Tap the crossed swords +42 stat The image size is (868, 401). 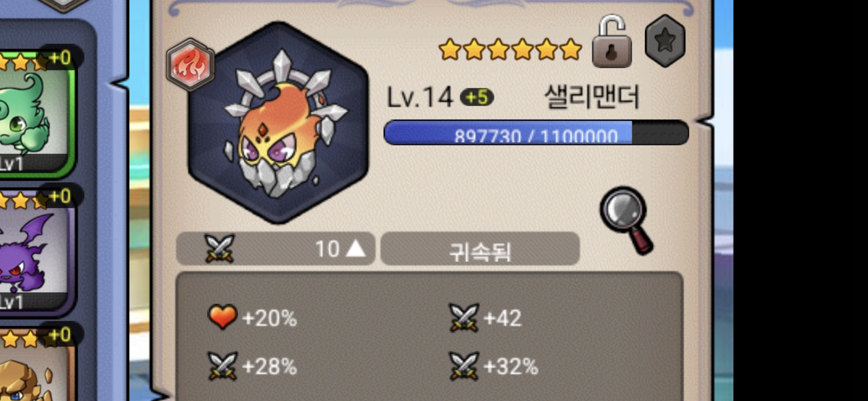tap(485, 317)
